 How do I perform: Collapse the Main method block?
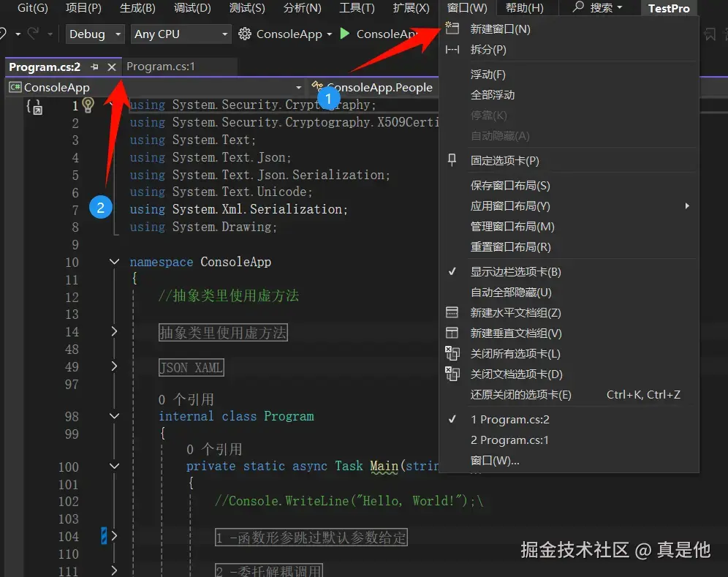click(x=114, y=466)
